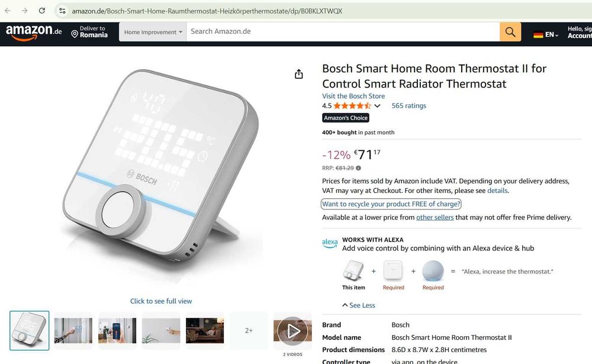
Task: Click Deliver to Romania location
Action: [89, 32]
